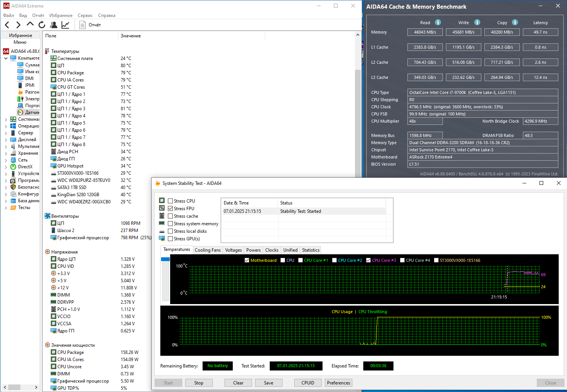The image size is (567, 392).
Task: Click the AIDA64 v6.88 root tree icon
Action: [6, 51]
